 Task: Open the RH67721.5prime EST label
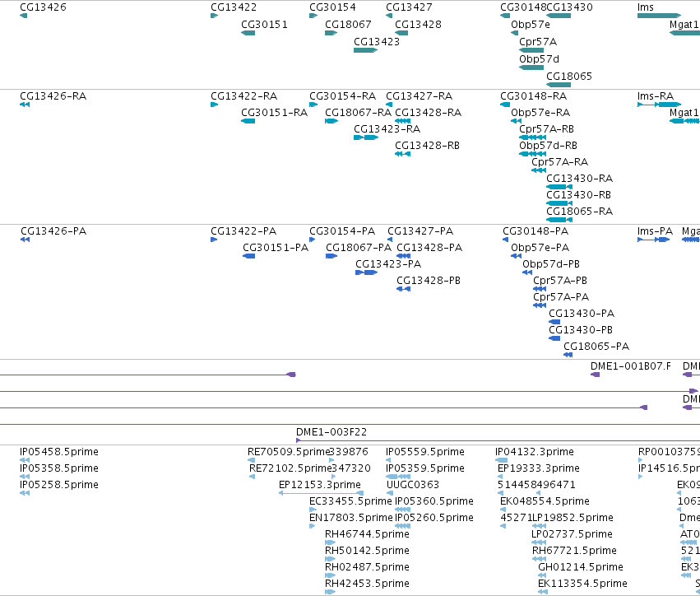(574, 551)
